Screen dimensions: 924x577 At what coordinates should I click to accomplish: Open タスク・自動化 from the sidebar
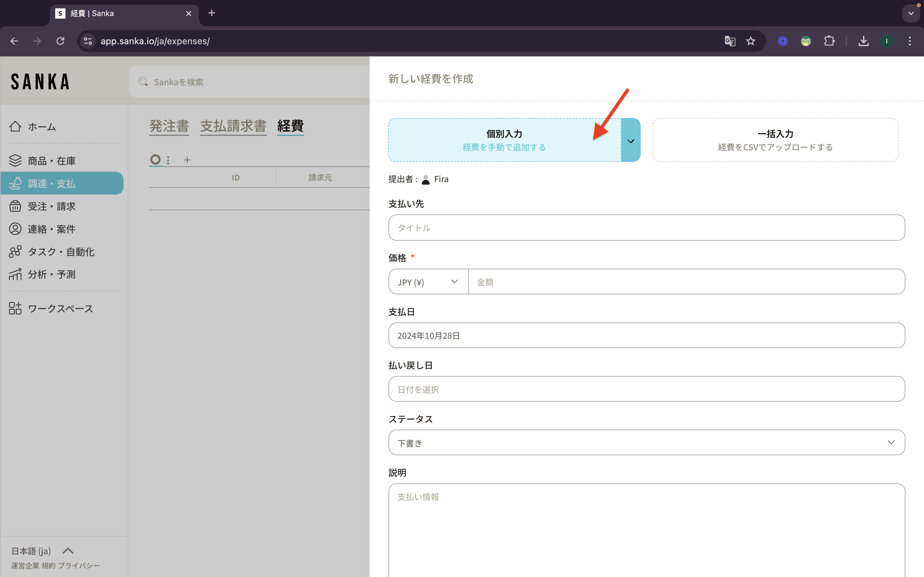pyautogui.click(x=61, y=252)
